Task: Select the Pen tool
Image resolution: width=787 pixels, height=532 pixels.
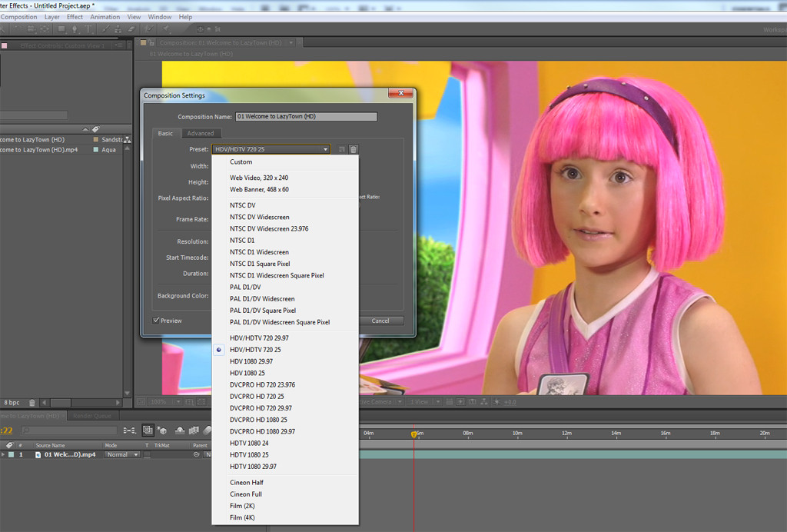Action: (x=75, y=29)
